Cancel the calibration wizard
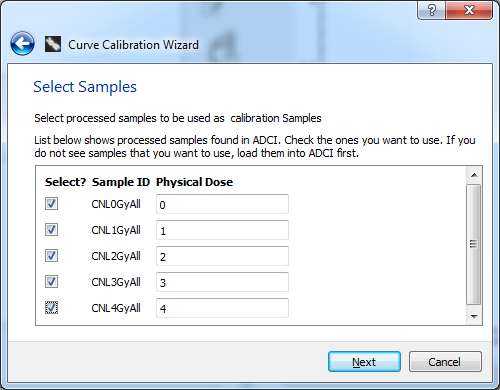 tap(445, 362)
